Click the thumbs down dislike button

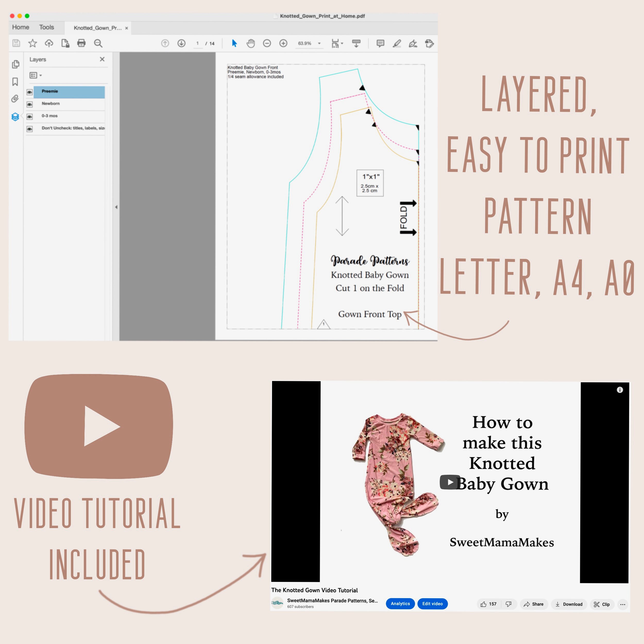tap(509, 604)
